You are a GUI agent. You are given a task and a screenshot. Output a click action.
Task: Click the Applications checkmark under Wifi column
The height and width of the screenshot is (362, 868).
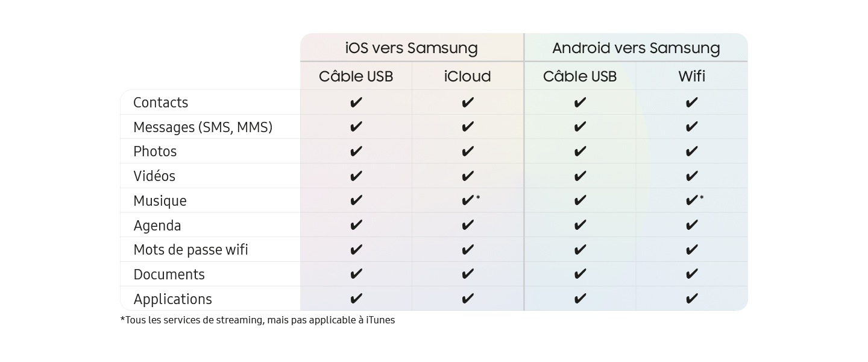tap(692, 299)
